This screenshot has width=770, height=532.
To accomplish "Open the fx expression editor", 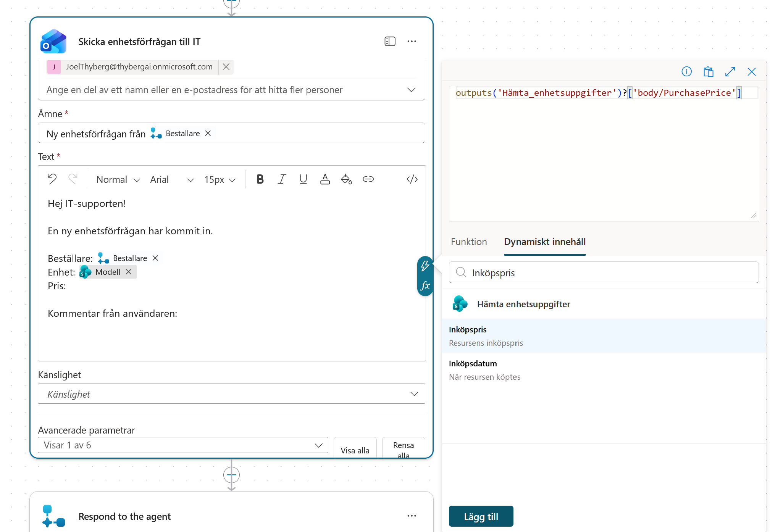I will point(425,285).
